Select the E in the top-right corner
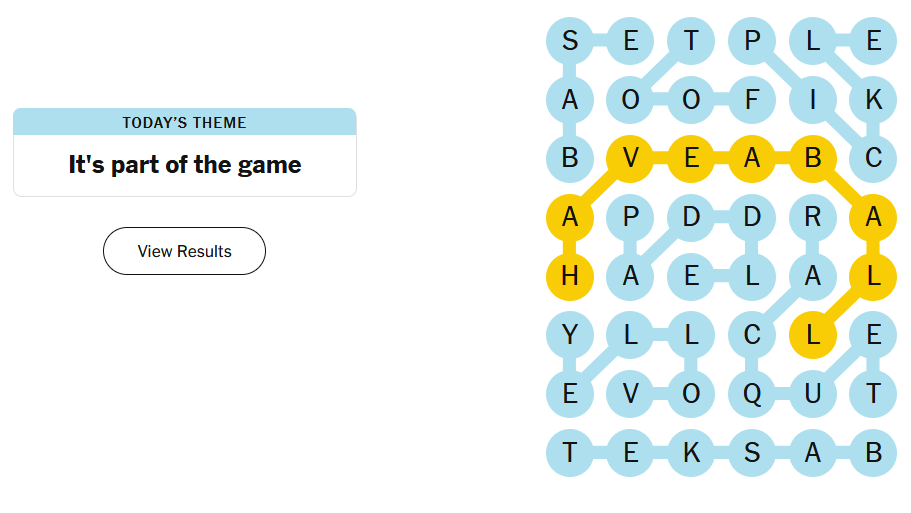911x513 pixels. [873, 41]
